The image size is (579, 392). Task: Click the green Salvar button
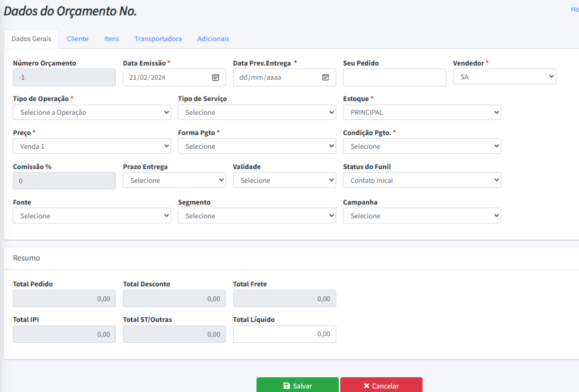click(297, 385)
